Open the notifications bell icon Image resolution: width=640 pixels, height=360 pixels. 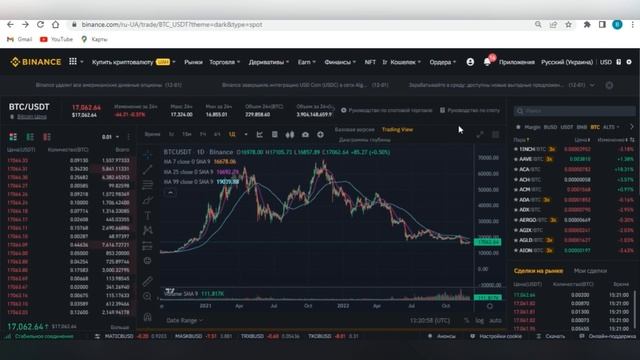pyautogui.click(x=487, y=62)
